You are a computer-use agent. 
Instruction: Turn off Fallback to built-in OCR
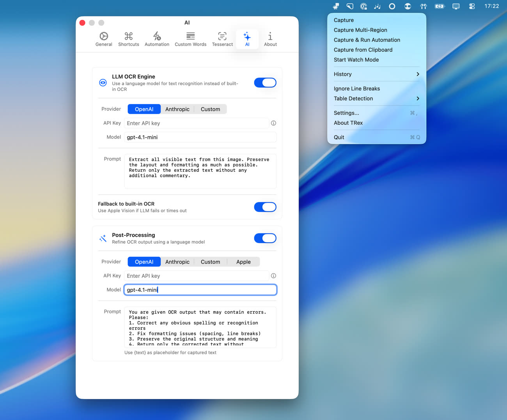point(265,207)
